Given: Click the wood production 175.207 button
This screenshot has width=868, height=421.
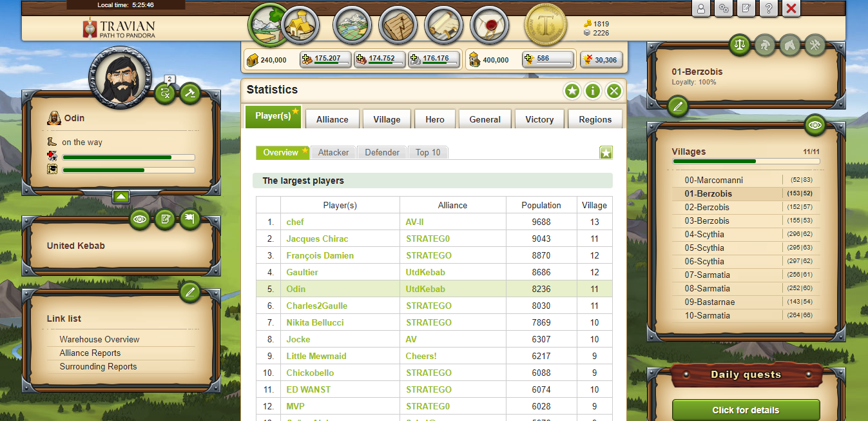Looking at the screenshot, I should [x=327, y=59].
